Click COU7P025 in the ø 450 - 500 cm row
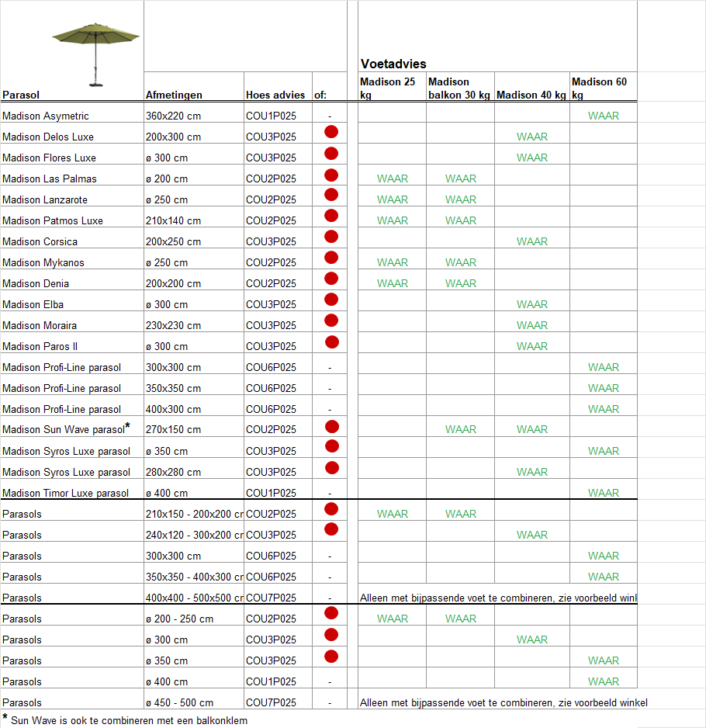 (271, 703)
